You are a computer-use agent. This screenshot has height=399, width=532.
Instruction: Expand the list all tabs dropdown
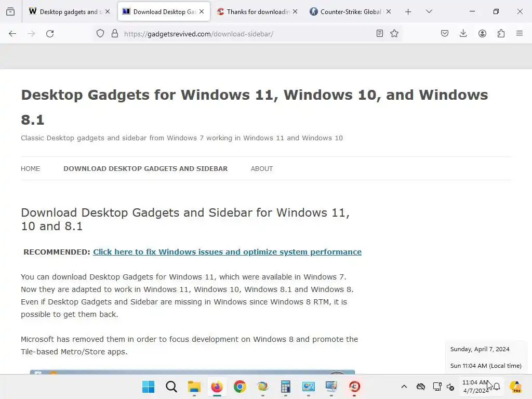[x=429, y=11]
